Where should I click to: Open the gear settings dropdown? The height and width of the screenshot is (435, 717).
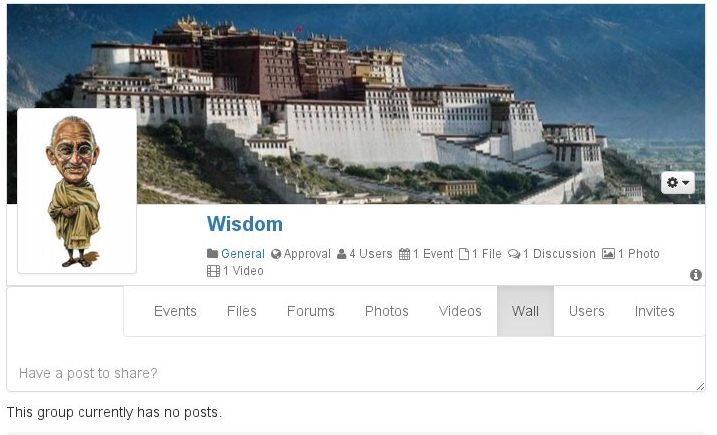point(678,183)
